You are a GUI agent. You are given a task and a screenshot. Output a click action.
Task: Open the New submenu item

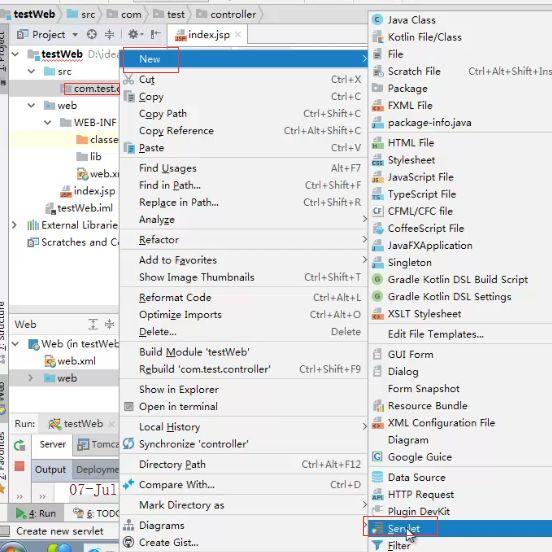click(x=244, y=59)
